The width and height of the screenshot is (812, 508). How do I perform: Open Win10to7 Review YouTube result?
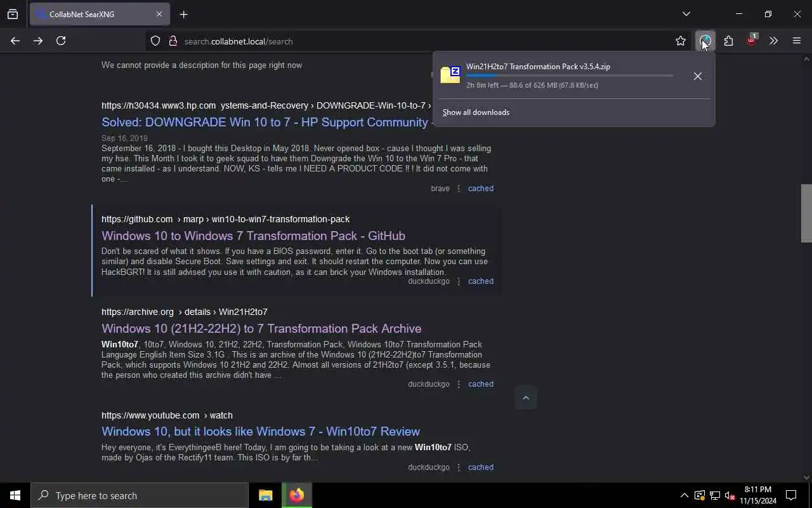261,431
